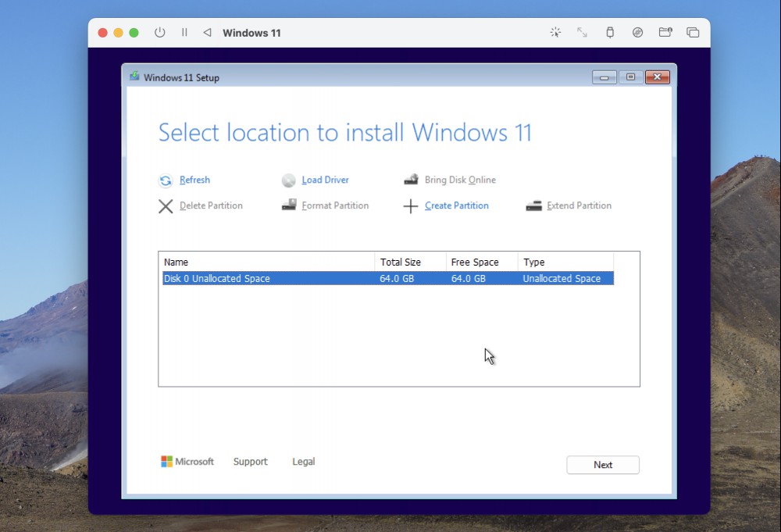Click the Extend Partition label
Screen dimensions: 781x532
pos(580,205)
